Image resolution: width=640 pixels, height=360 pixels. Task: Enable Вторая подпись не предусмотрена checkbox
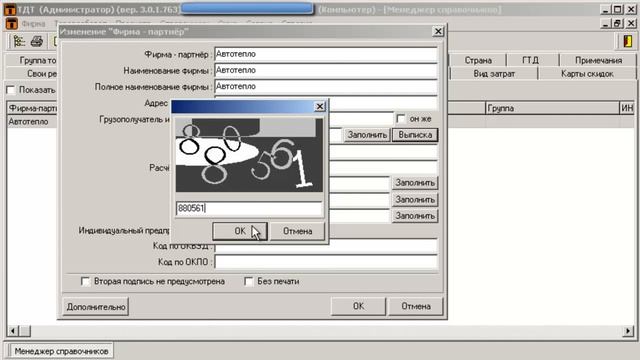pyautogui.click(x=85, y=282)
